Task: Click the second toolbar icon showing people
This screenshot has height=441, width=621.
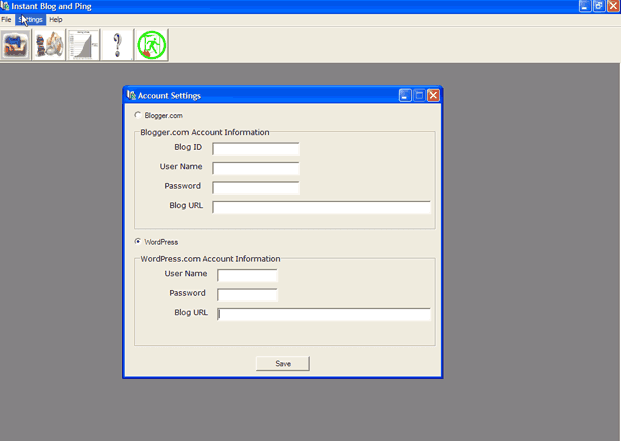Action: point(49,45)
